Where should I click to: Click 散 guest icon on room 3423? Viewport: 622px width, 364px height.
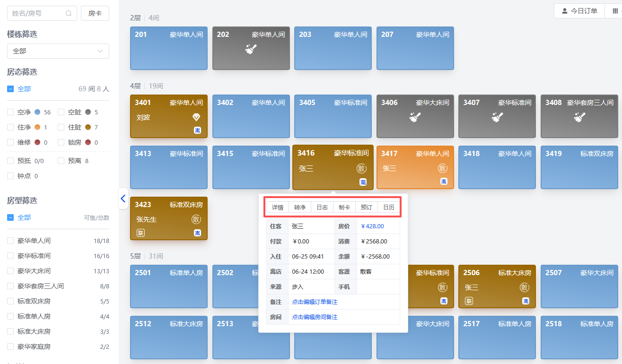(x=196, y=219)
